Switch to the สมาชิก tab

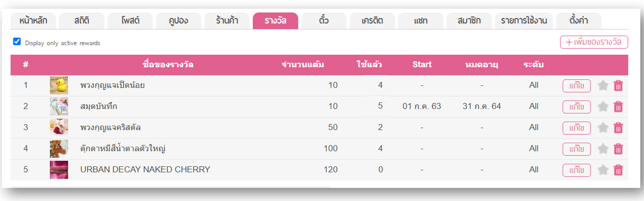(x=469, y=21)
